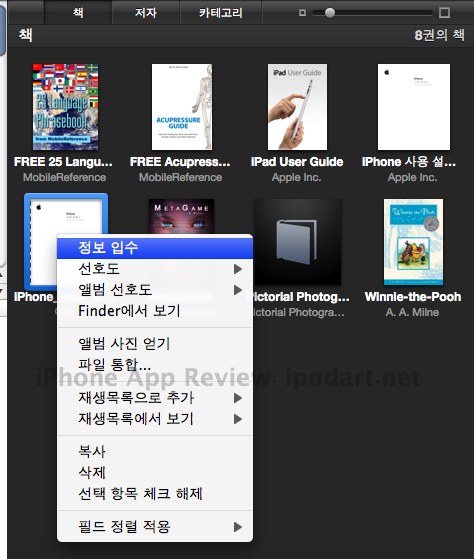Click the Pictorial Photog... title text
Image resolution: width=474 pixels, height=559 pixels.
click(x=301, y=297)
